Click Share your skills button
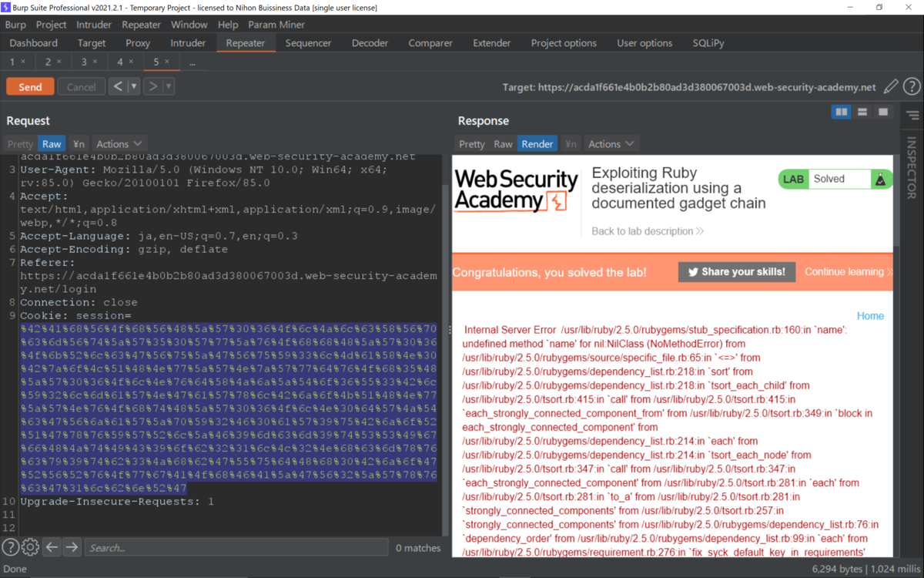Screen dimensions: 924x578 [737, 271]
